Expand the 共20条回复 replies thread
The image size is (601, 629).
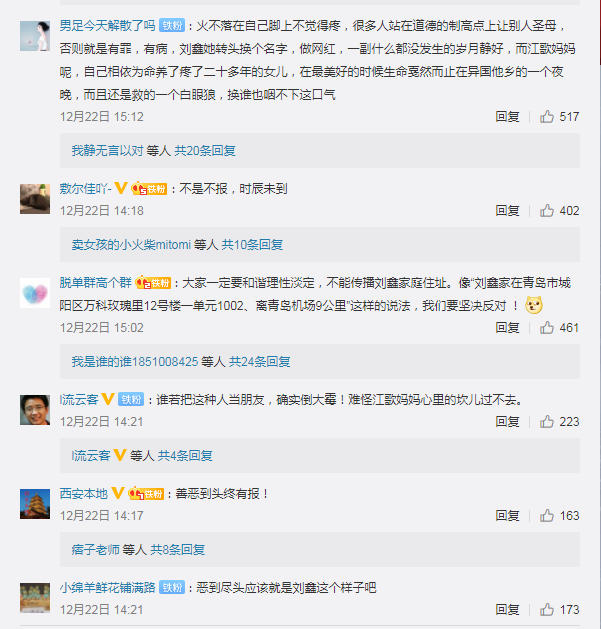pyautogui.click(x=205, y=151)
